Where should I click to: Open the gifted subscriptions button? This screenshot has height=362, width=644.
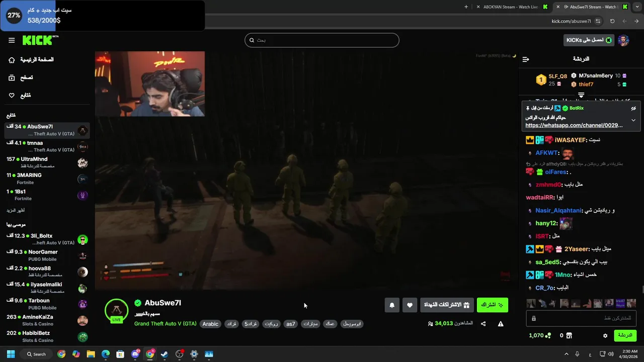447,305
